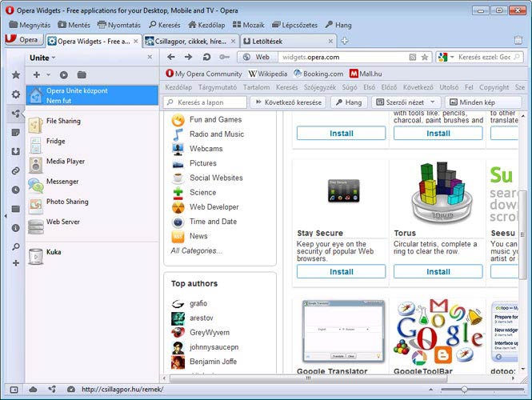Click the RSS feed icon in address bar
This screenshot has width=532, height=400.
tap(413, 57)
